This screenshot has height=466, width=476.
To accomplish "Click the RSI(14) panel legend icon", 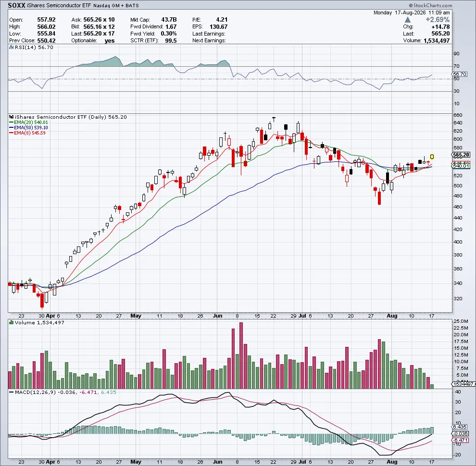I will 11,48.
